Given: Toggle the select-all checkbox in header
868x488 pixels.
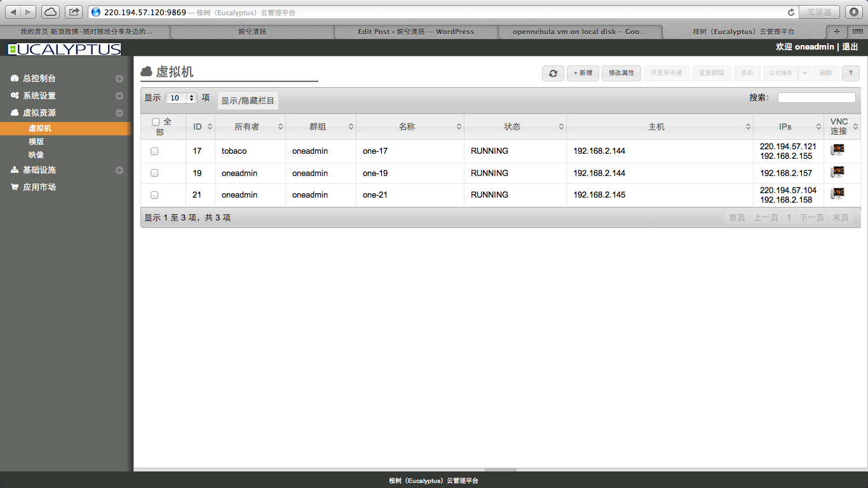Looking at the screenshot, I should click(156, 122).
